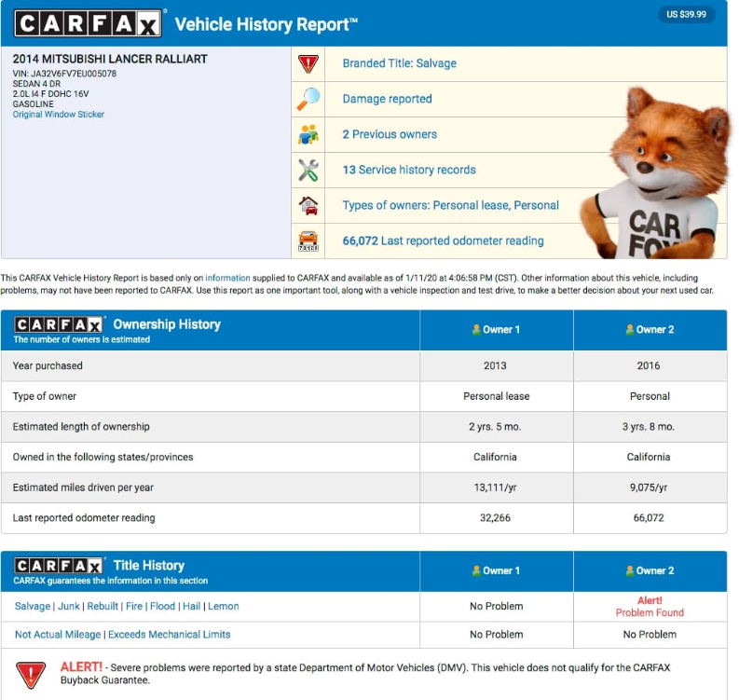The width and height of the screenshot is (739, 700).
Task: Open the Branded Title: Salvage link
Action: click(x=399, y=63)
